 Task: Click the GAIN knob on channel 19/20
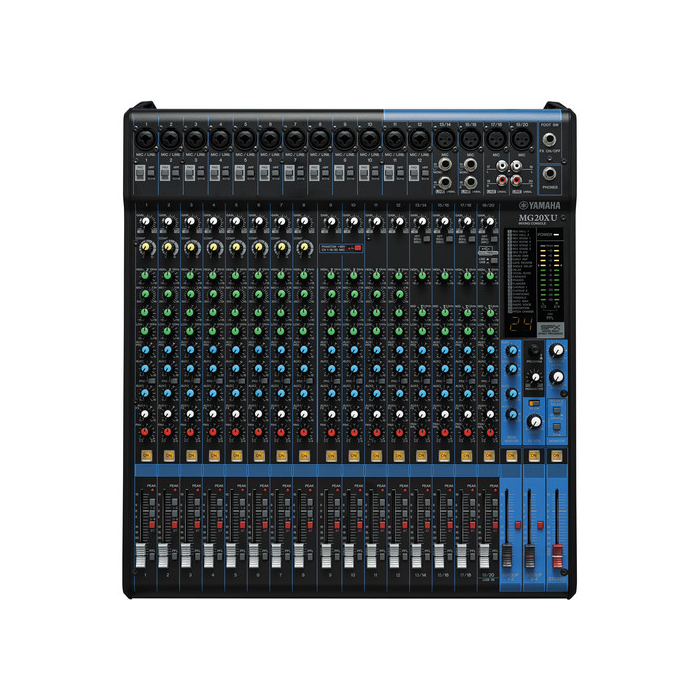490,221
